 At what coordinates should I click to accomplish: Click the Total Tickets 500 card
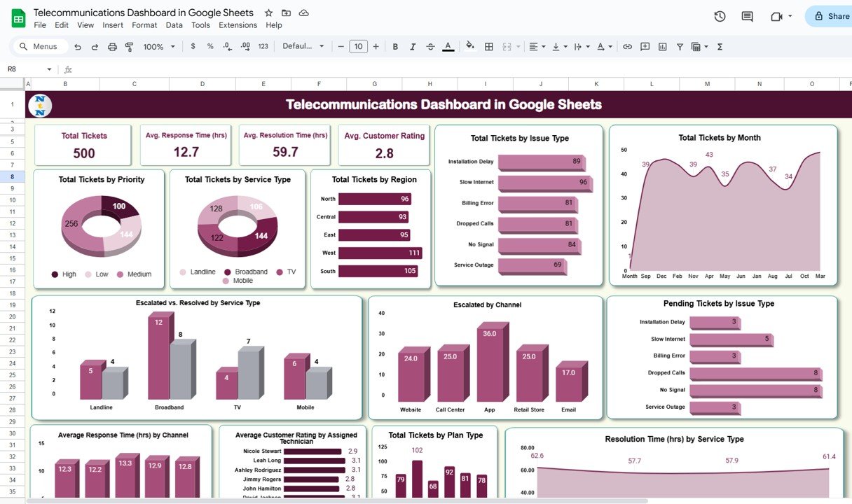click(x=84, y=145)
